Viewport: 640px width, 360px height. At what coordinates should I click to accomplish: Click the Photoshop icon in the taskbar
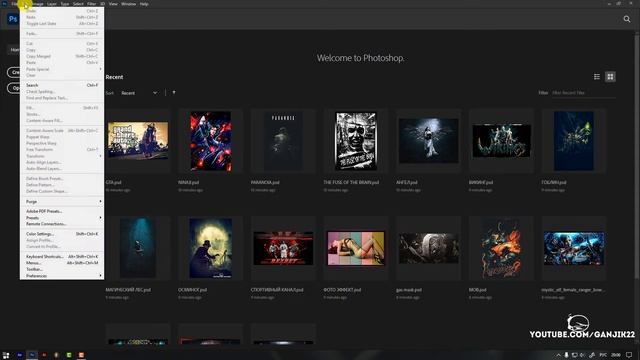(x=32, y=355)
